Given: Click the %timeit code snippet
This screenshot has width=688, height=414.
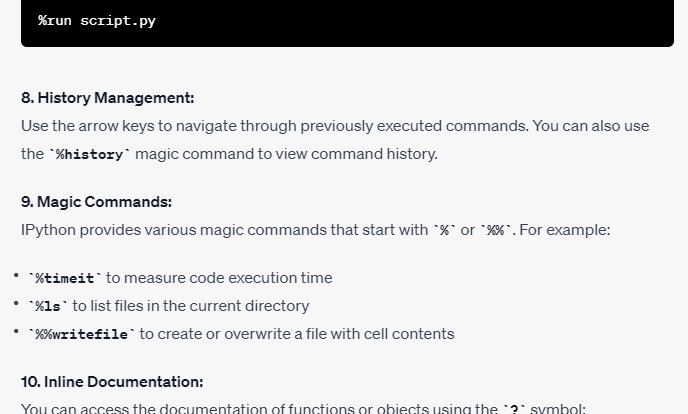Looking at the screenshot, I should click(64, 278).
